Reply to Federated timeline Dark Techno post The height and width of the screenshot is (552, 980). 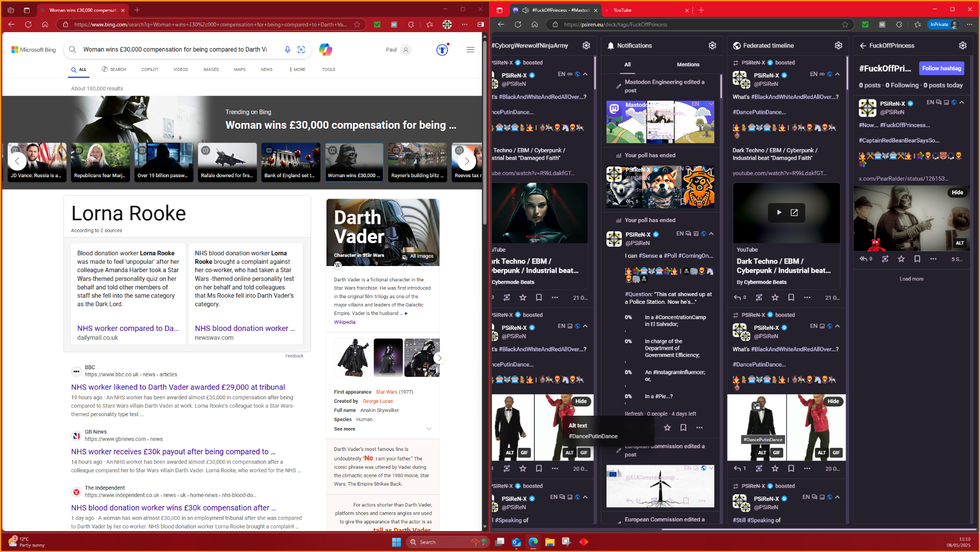pos(737,297)
